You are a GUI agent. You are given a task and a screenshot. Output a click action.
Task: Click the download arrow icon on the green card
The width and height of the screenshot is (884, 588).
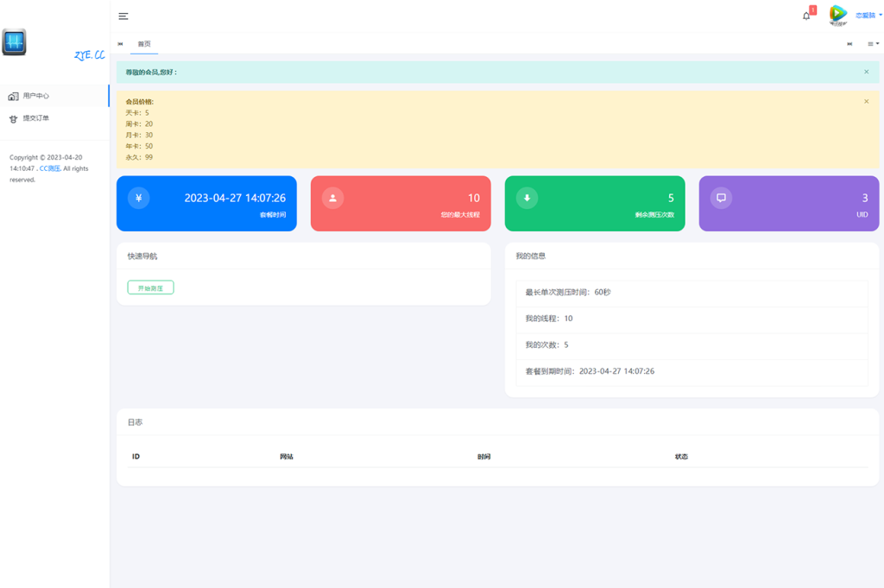click(527, 198)
